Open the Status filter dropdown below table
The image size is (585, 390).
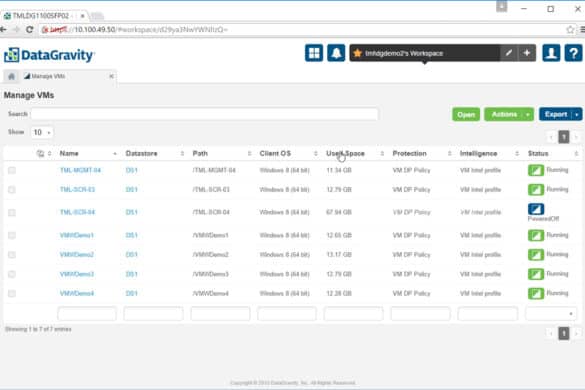[x=551, y=314]
